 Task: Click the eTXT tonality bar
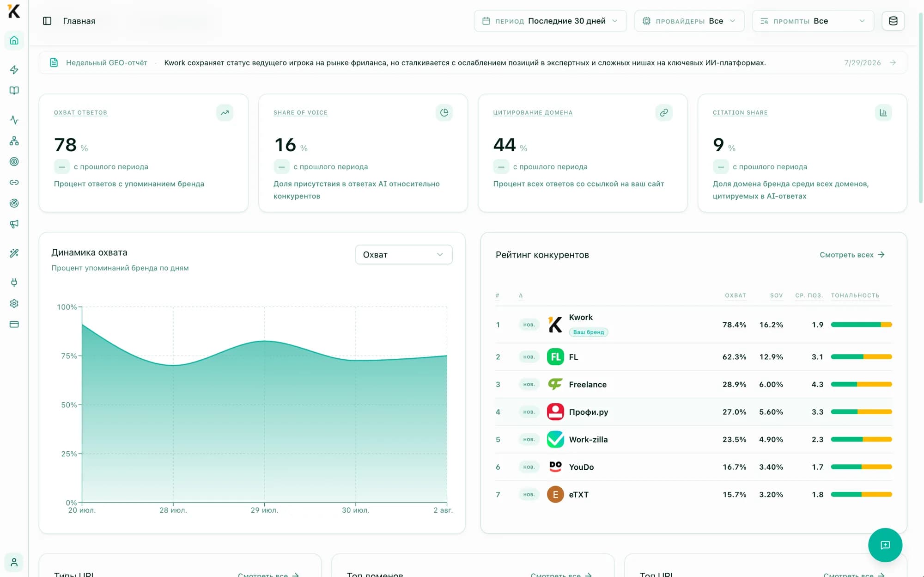coord(861,494)
